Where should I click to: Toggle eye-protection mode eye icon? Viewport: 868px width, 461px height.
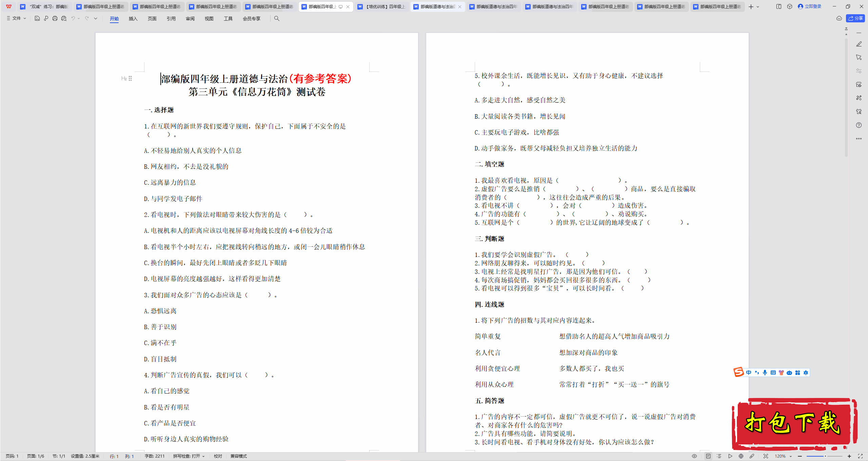tap(694, 456)
